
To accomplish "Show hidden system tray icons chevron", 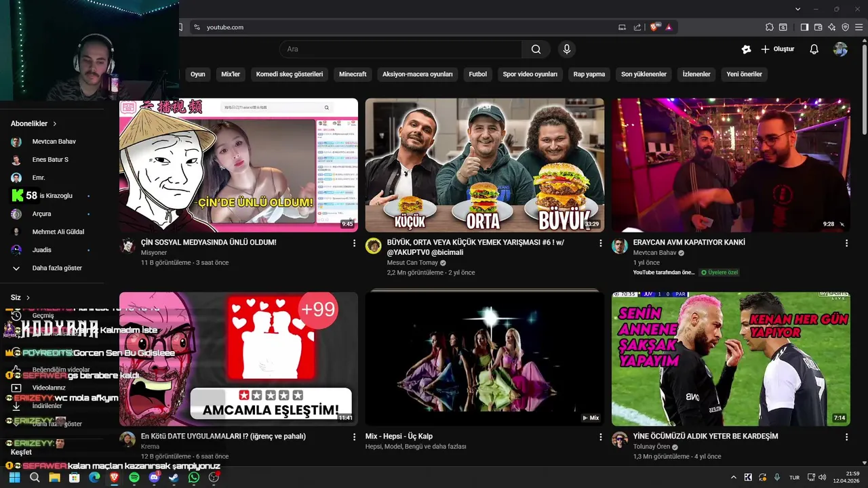I will click(733, 477).
